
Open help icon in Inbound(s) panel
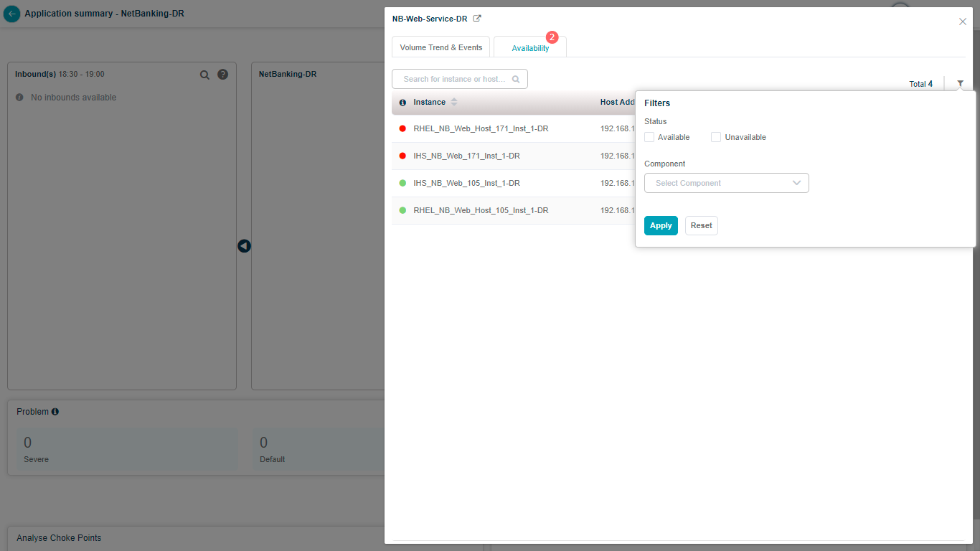[x=222, y=75]
